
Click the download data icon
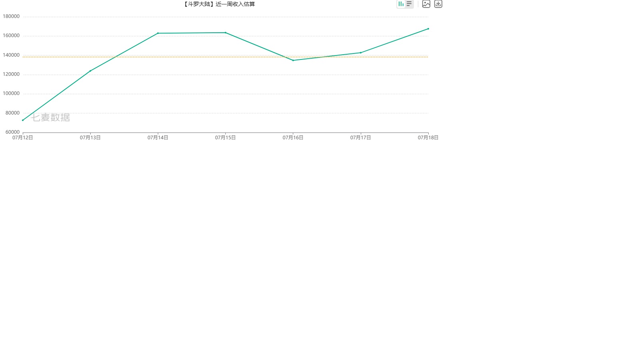[x=438, y=4]
